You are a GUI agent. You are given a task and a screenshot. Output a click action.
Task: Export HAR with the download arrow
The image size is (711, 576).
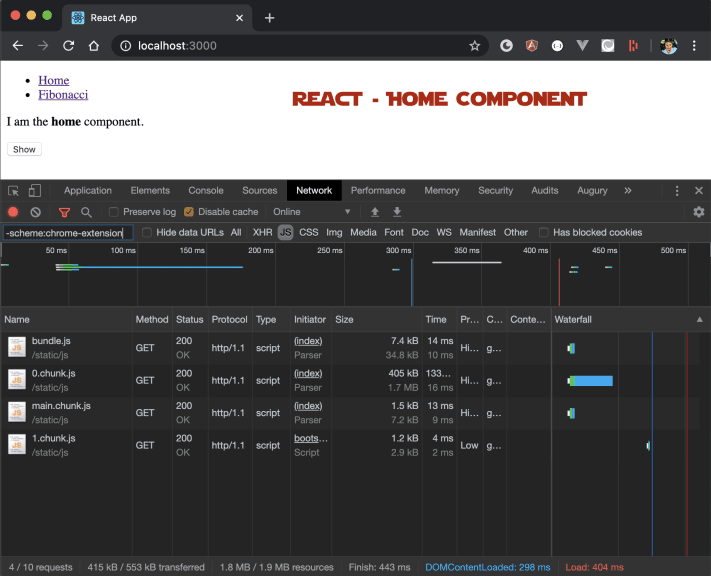coord(397,212)
